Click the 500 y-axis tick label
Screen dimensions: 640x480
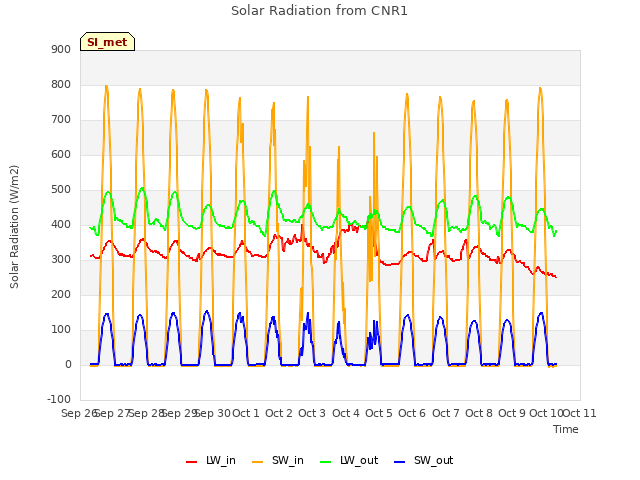coord(61,190)
